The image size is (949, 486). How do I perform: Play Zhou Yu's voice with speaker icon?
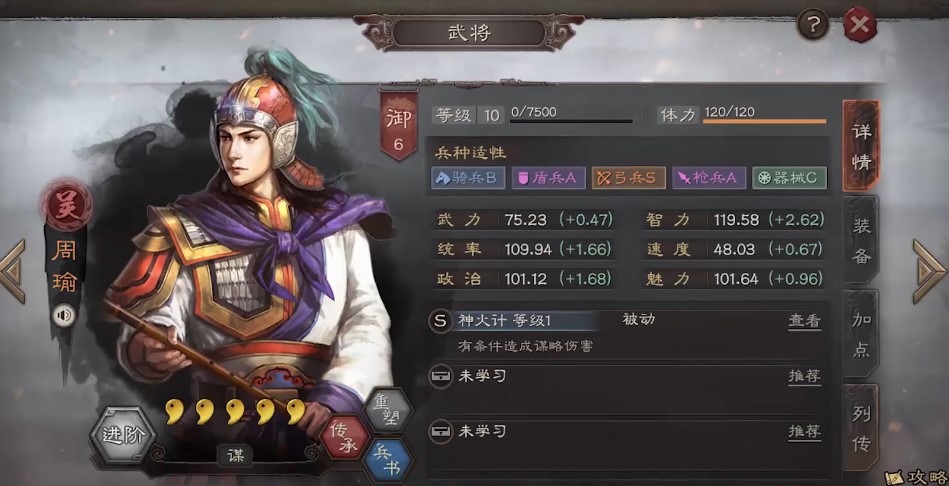(x=64, y=315)
